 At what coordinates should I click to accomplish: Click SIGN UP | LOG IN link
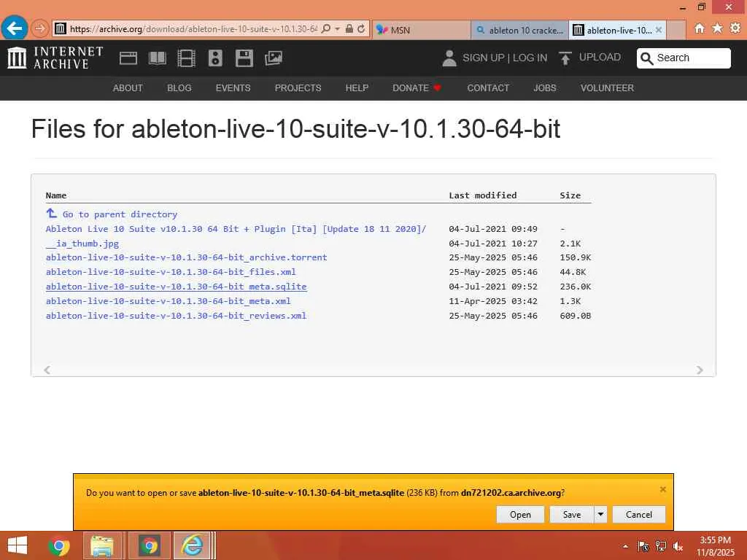tap(505, 58)
